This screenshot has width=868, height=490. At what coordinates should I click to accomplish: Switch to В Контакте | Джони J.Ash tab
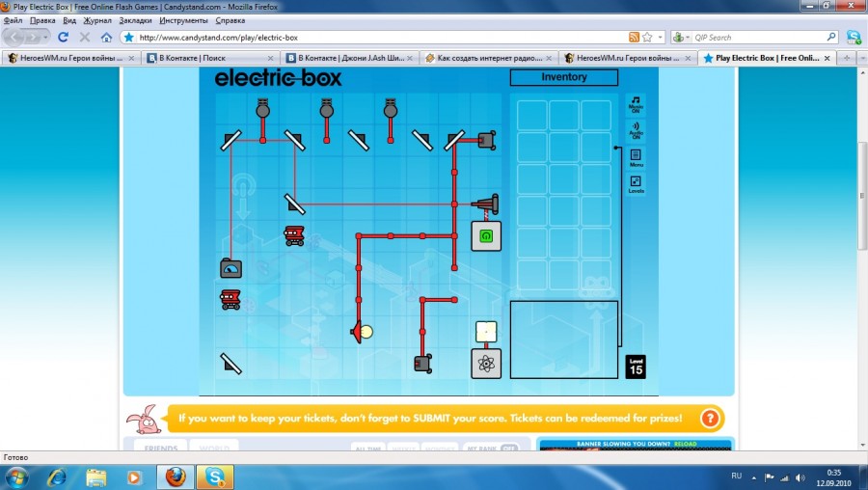[x=350, y=58]
